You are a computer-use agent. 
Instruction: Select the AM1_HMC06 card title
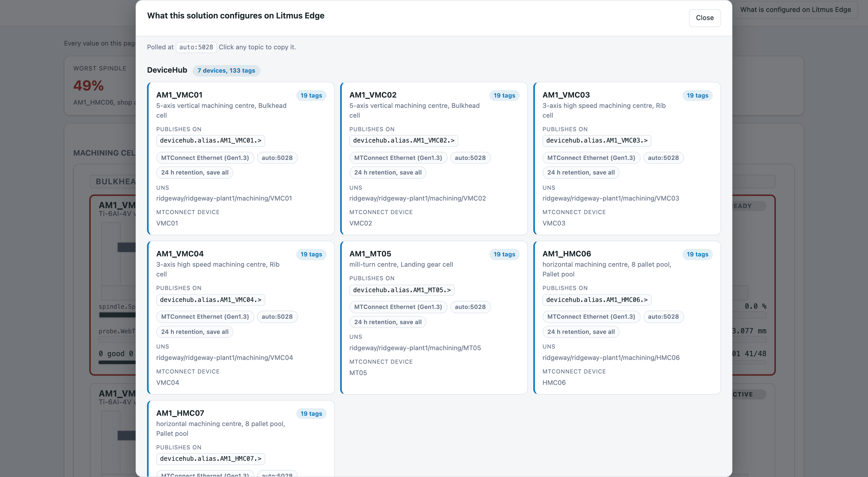[566, 254]
